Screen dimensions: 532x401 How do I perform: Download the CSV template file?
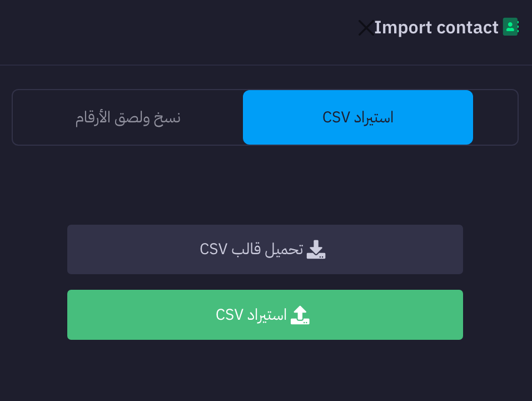(265, 250)
